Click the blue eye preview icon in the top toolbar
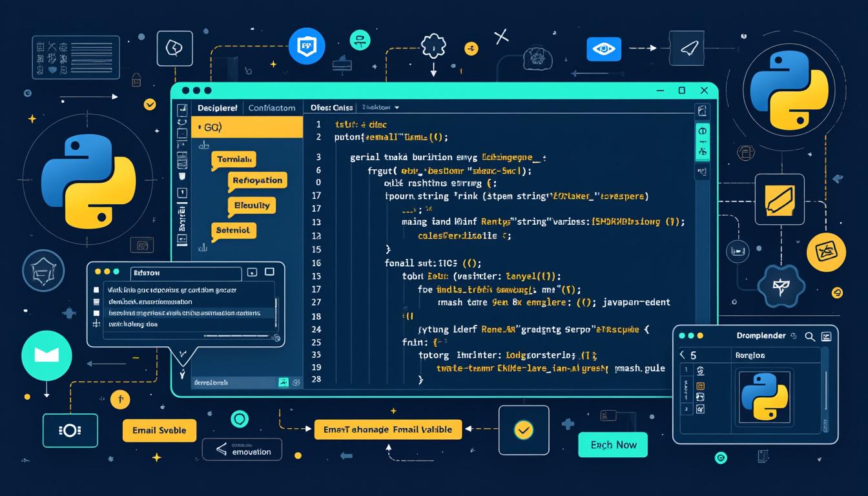This screenshot has height=496, width=868. (603, 48)
